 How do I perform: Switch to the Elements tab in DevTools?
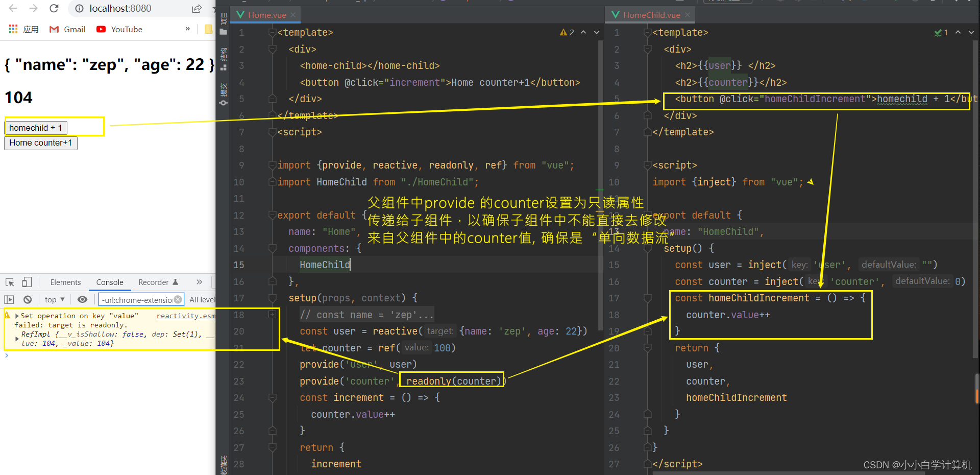coord(65,282)
